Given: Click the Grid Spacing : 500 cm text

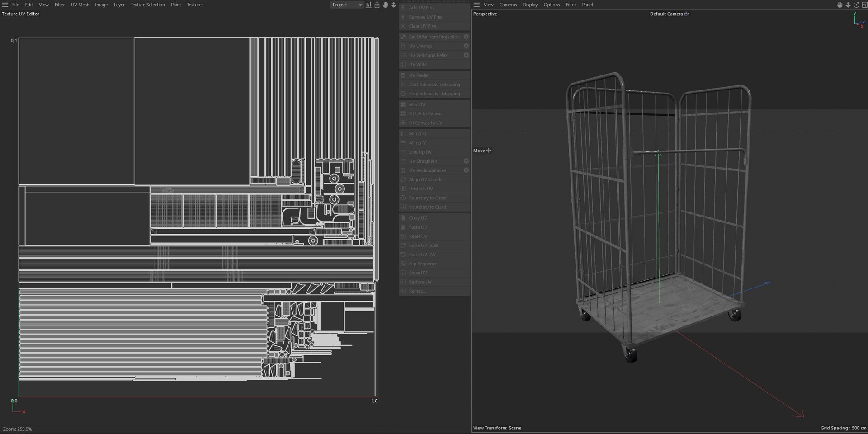Looking at the screenshot, I should (843, 428).
